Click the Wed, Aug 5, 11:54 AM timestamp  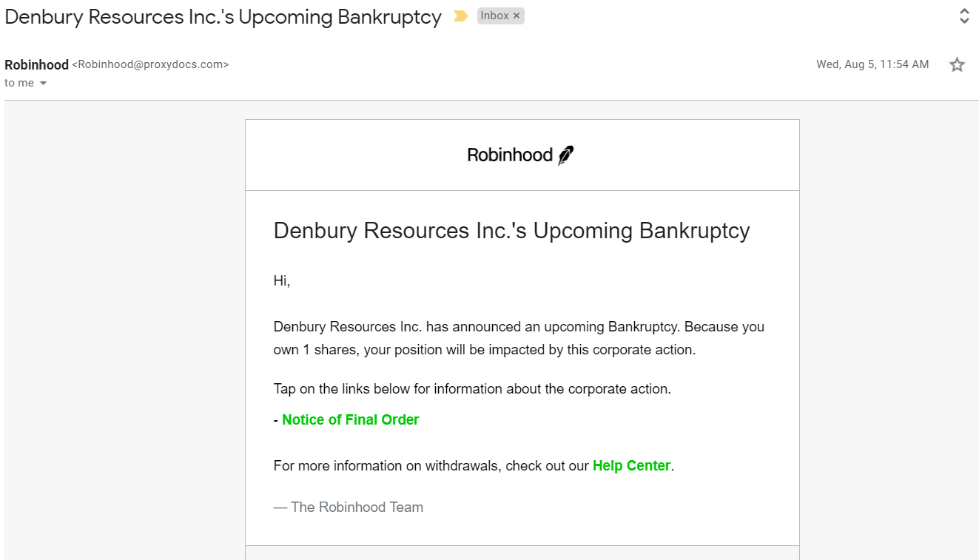pos(872,64)
